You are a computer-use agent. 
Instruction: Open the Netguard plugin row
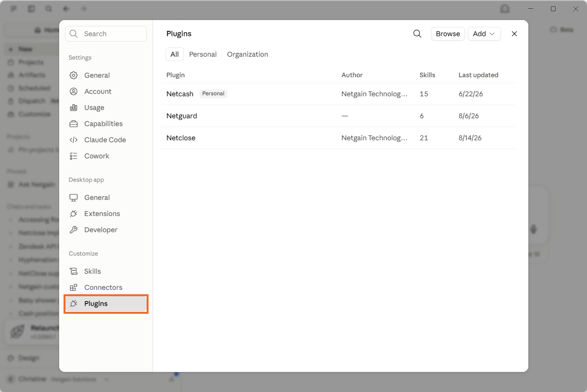338,116
